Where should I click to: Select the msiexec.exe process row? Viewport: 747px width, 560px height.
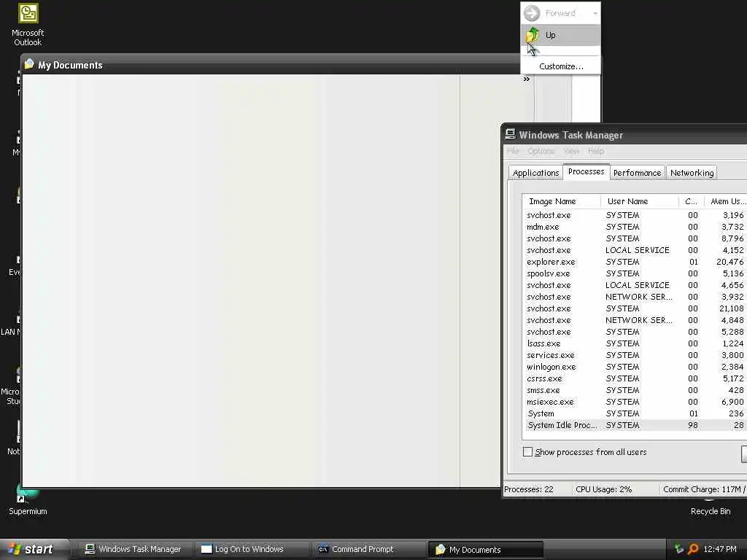tap(635, 402)
